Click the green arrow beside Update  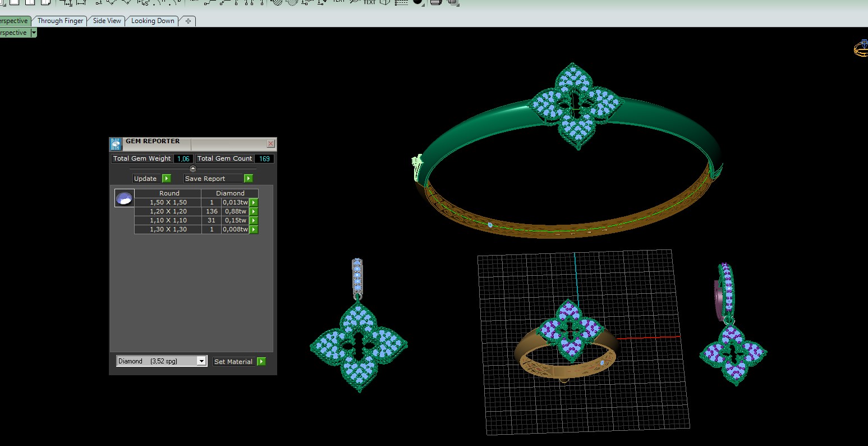[x=167, y=179]
